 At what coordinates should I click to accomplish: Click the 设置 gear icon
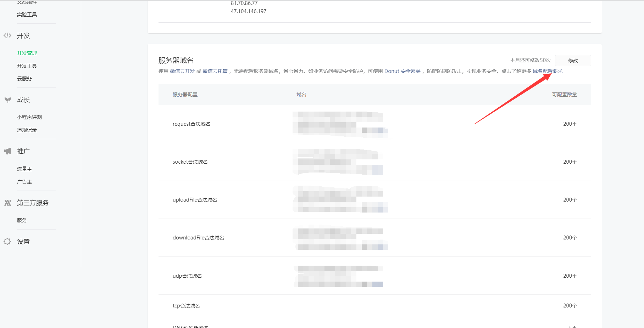pyautogui.click(x=7, y=242)
